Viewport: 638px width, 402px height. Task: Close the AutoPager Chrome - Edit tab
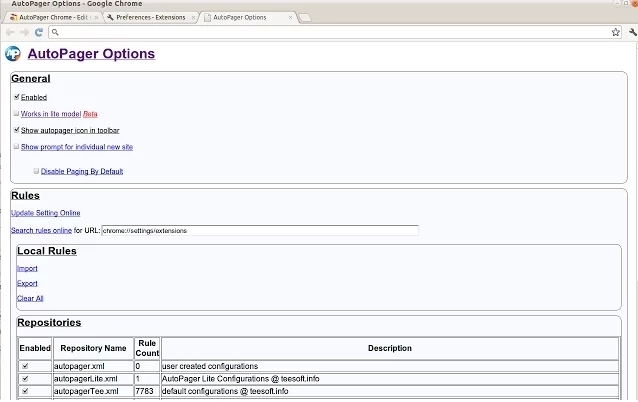96,17
